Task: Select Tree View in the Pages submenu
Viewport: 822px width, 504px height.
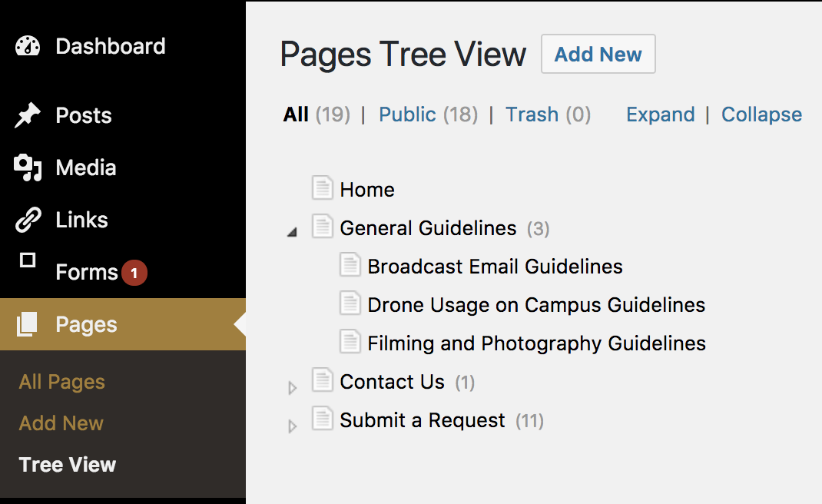Action: point(68,465)
